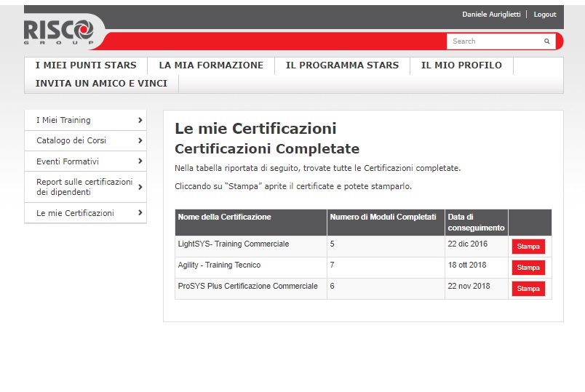Viewport: 585px width, 392px height.
Task: Click chevron next to Catalogo dei Corsi
Action: click(140, 140)
